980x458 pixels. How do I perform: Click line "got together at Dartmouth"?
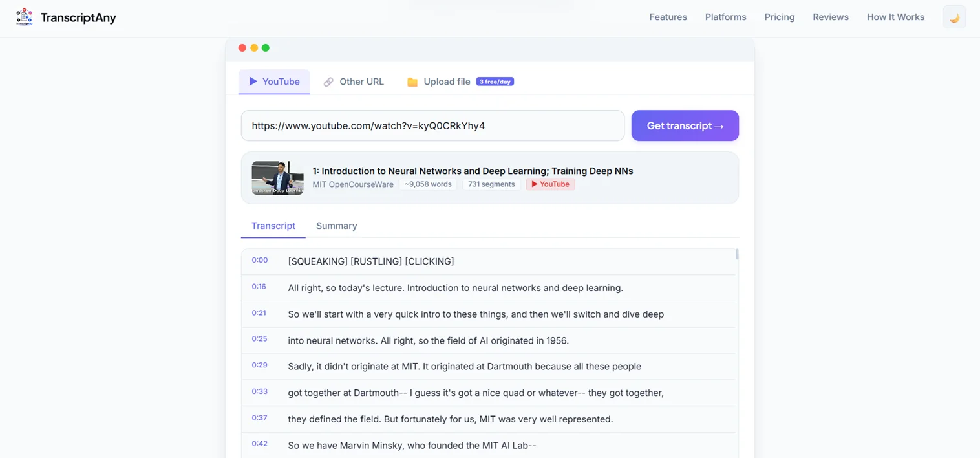pos(476,393)
